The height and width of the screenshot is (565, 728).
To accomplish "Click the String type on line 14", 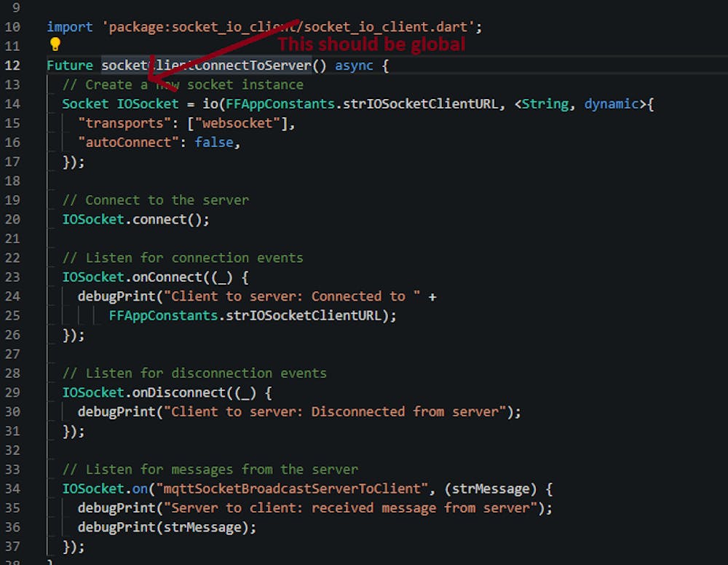I will [x=545, y=104].
